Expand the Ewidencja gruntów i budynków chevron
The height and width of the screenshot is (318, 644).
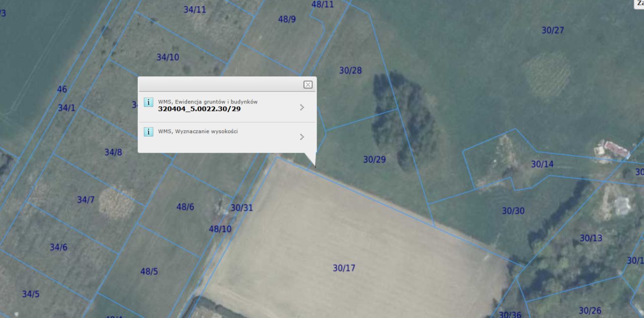coord(302,107)
